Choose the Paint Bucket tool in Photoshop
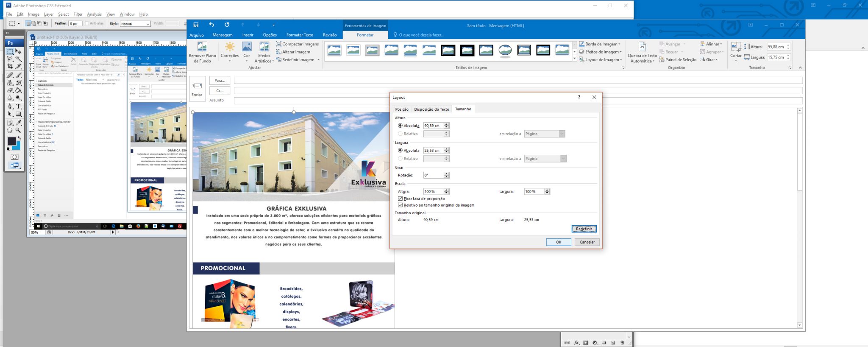The height and width of the screenshot is (347, 868). [x=18, y=90]
